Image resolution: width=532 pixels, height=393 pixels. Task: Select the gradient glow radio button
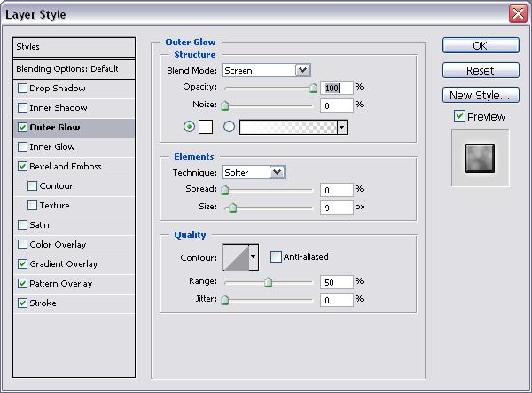click(229, 127)
